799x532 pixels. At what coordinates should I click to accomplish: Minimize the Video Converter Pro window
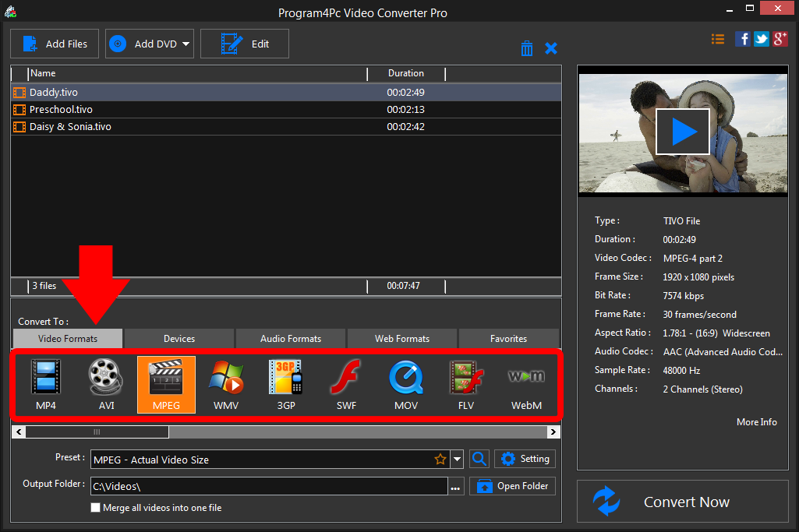click(x=730, y=9)
